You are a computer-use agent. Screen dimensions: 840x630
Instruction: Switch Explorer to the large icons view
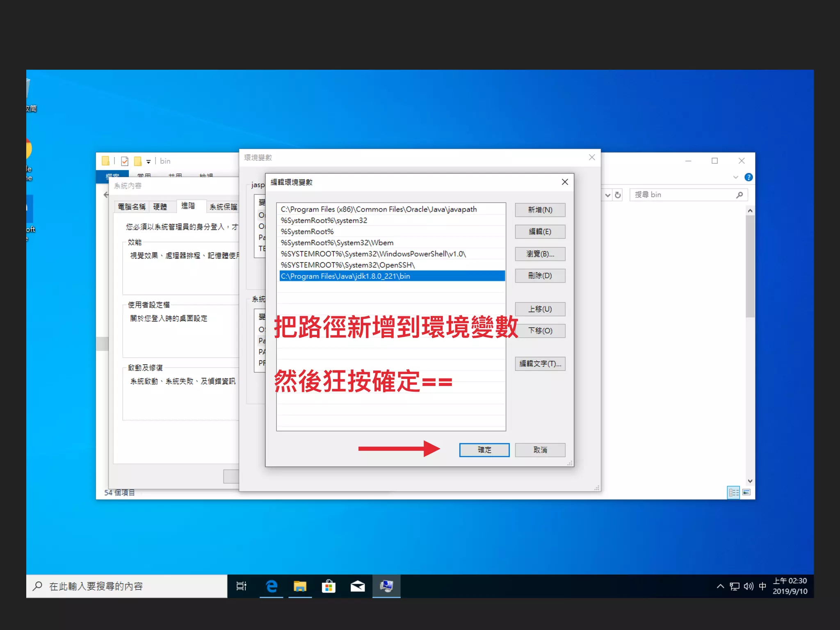pyautogui.click(x=746, y=492)
